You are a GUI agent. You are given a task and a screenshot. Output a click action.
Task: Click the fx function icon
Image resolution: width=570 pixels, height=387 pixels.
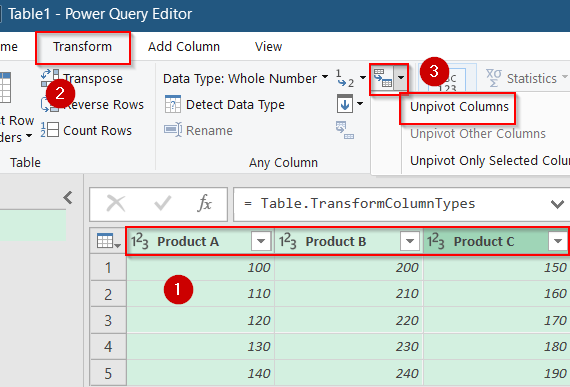(204, 203)
